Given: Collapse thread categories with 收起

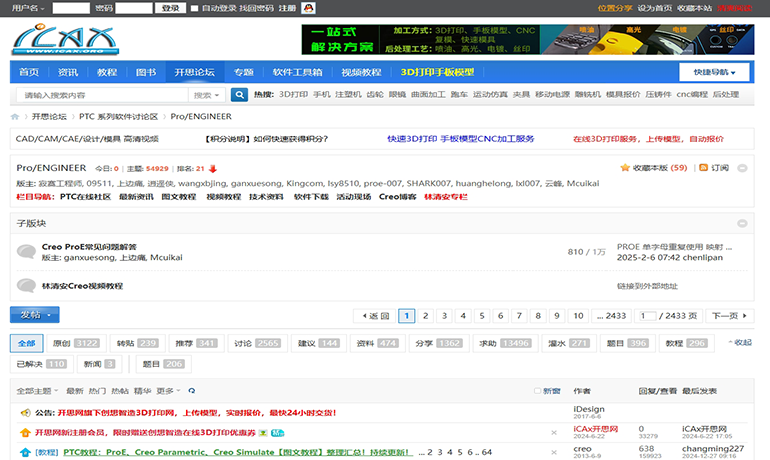Looking at the screenshot, I should (740, 342).
